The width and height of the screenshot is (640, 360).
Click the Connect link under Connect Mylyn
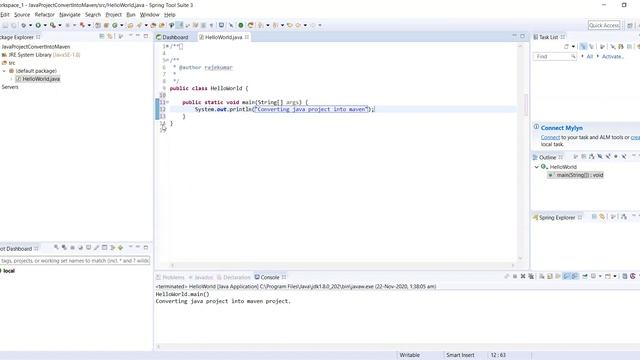[x=550, y=138]
